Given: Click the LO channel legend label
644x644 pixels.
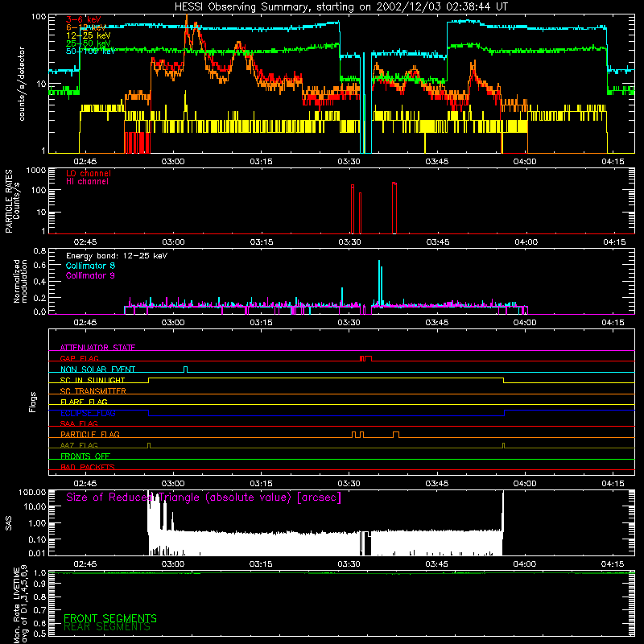Looking at the screenshot, I should click(89, 173).
